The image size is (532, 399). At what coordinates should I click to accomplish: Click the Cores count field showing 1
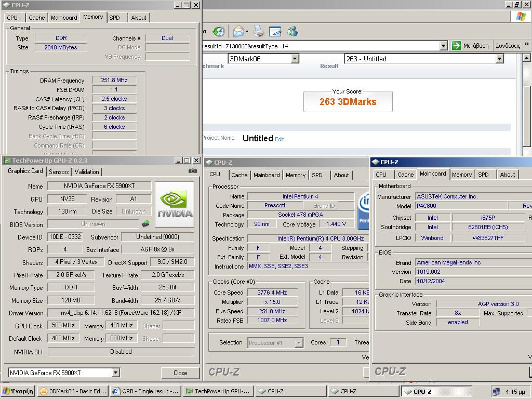click(x=338, y=342)
